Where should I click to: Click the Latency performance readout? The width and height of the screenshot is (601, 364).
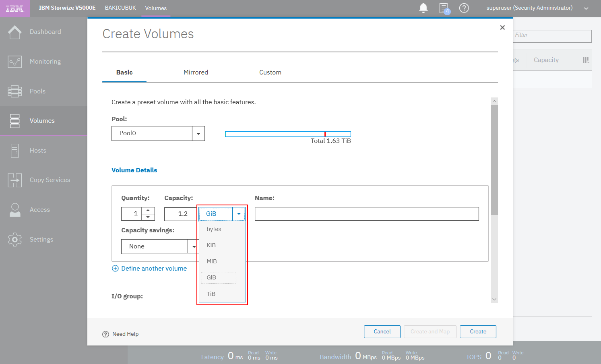(x=240, y=356)
